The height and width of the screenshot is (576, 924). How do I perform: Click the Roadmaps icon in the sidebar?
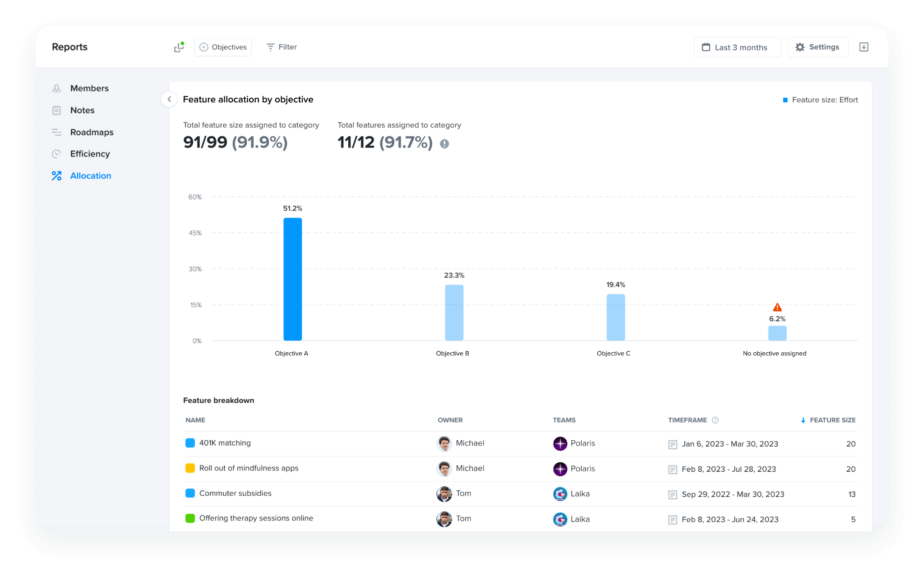pos(56,132)
